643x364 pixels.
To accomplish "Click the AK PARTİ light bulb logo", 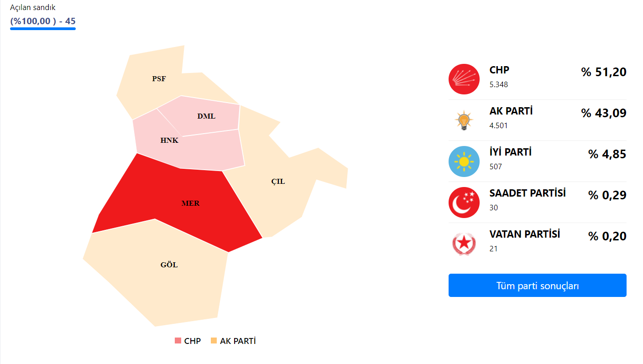I will point(464,120).
